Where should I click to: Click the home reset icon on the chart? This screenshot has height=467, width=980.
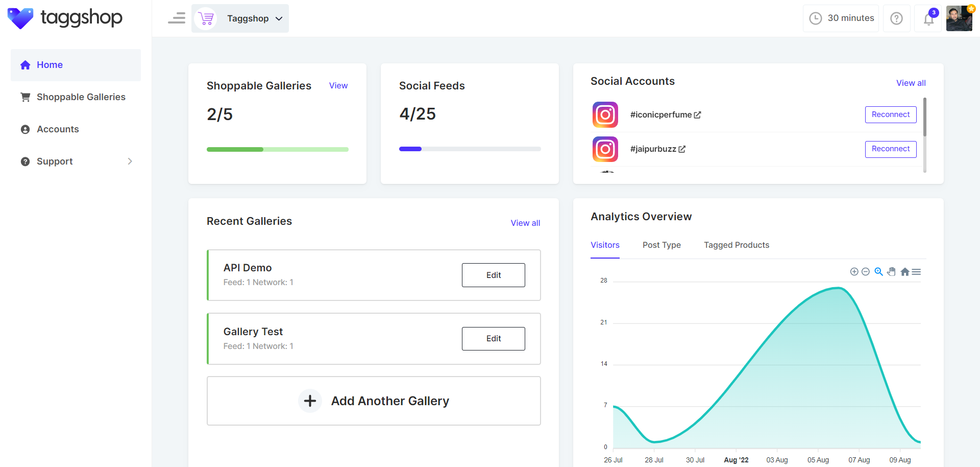(x=905, y=271)
